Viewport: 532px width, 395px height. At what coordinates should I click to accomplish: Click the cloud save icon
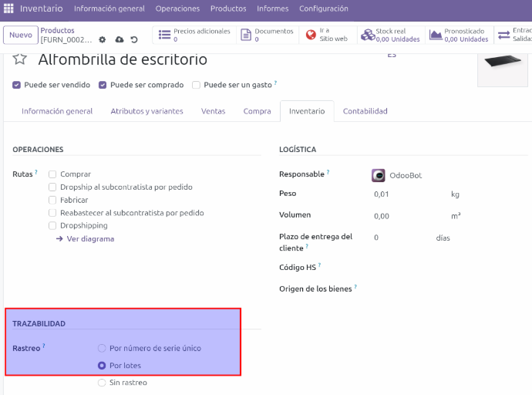point(119,39)
